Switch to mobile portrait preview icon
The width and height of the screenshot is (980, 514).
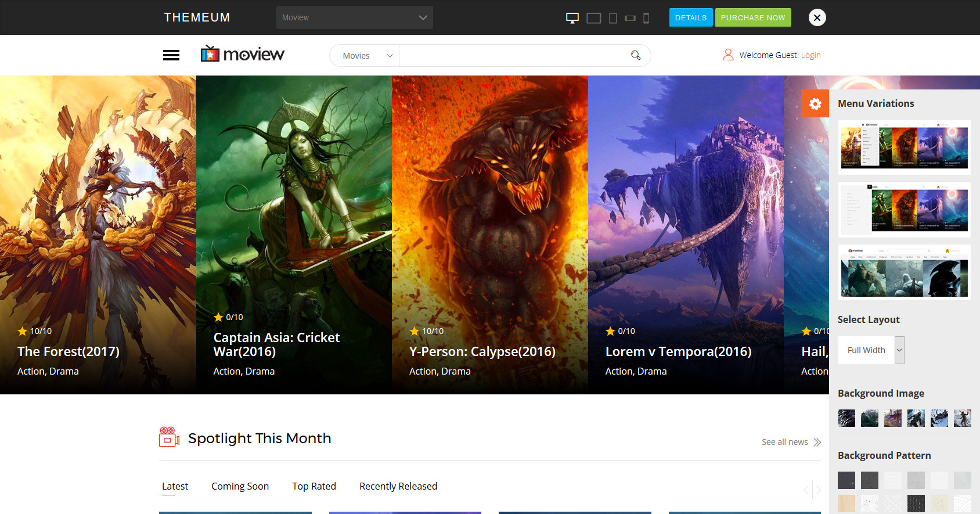[x=646, y=18]
